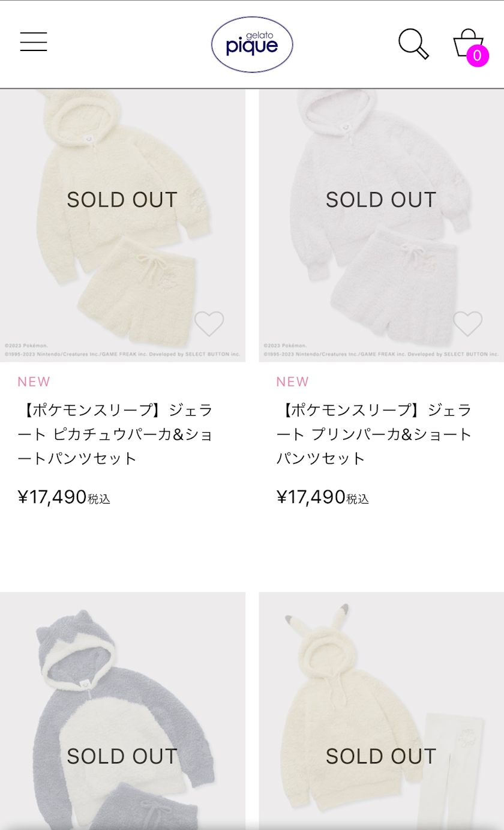The image size is (504, 830).
Task: Click SOLD OUT overlay on gray Snorlax hoodie
Action: pos(122,756)
